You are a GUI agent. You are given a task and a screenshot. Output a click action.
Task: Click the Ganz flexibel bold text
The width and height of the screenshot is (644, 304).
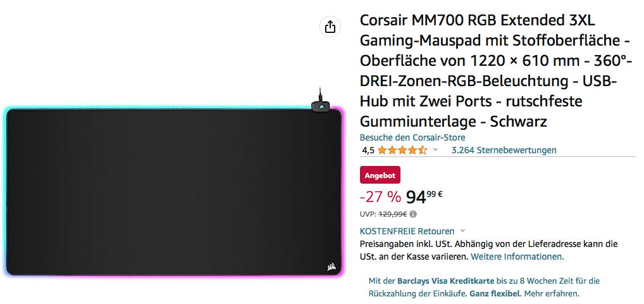(495, 294)
